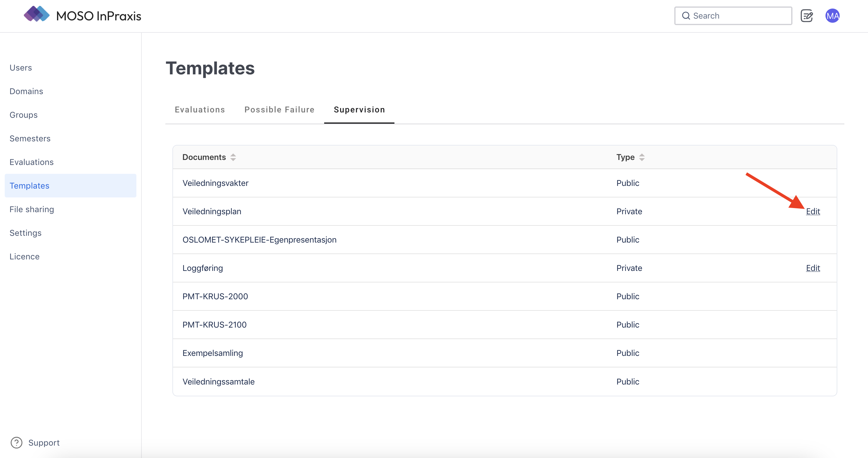The image size is (868, 458).
Task: Open Settings from the sidebar
Action: (x=25, y=233)
